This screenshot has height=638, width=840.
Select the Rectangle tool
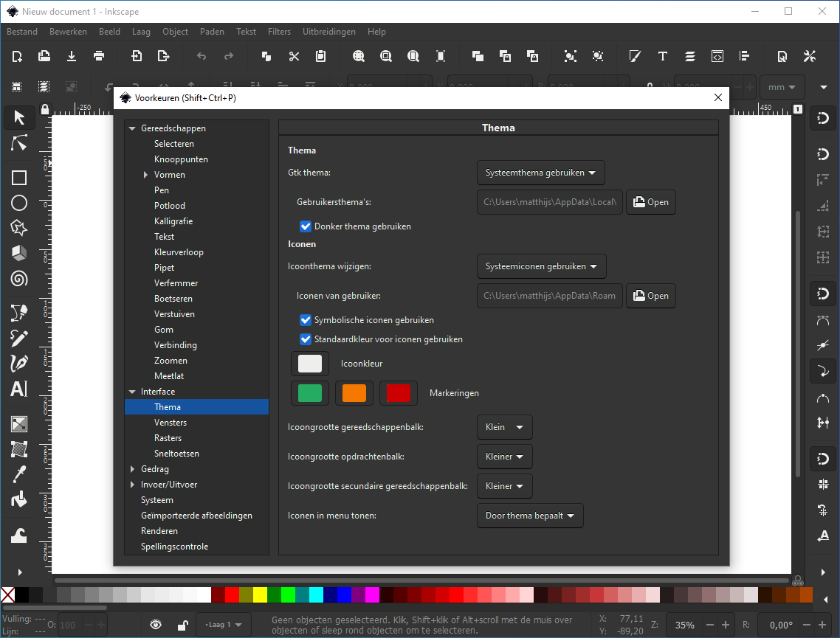[19, 178]
